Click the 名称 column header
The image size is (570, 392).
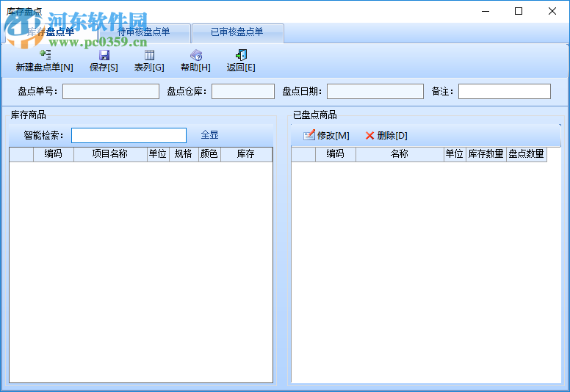400,154
